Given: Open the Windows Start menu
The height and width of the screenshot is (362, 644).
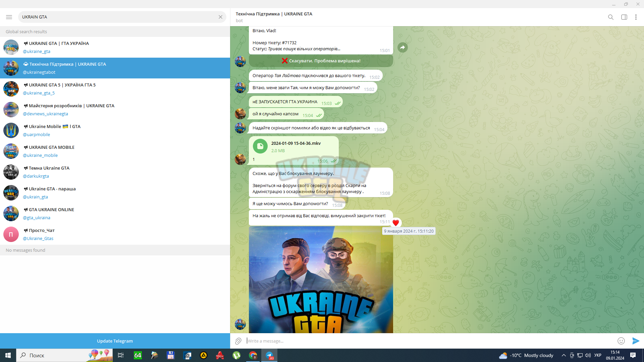Looking at the screenshot, I should [x=8, y=355].
